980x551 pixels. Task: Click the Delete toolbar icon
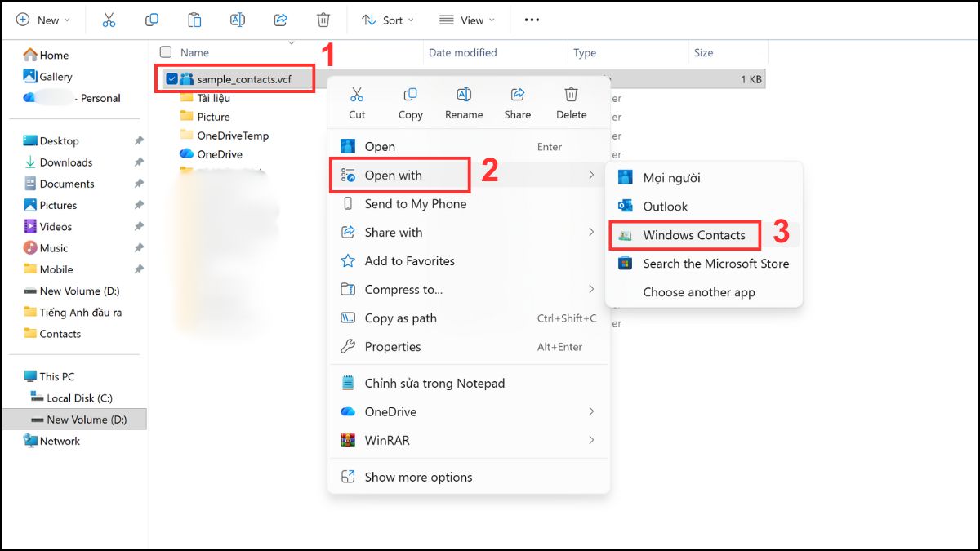tap(323, 20)
